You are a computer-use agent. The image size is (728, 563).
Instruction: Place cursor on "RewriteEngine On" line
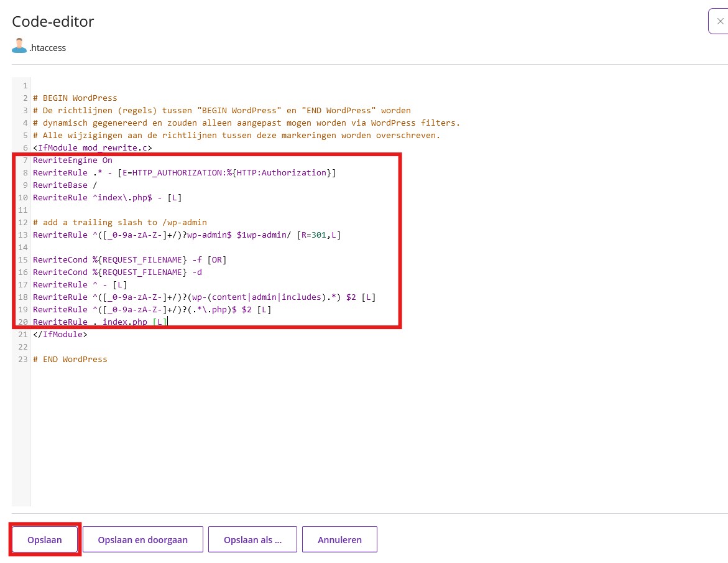73,160
